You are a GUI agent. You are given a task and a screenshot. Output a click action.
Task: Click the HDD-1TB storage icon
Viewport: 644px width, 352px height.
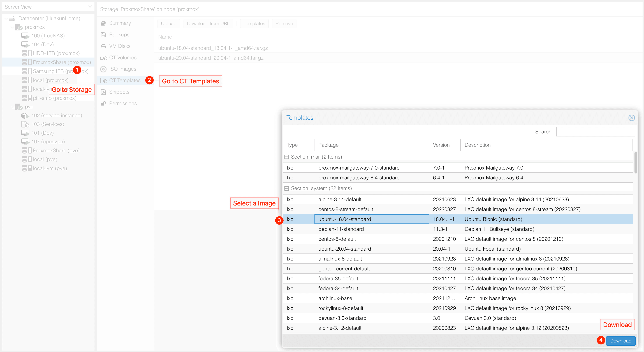24,53
